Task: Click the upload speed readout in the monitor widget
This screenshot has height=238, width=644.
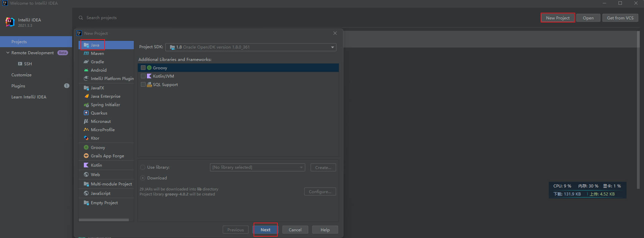Action: point(602,194)
